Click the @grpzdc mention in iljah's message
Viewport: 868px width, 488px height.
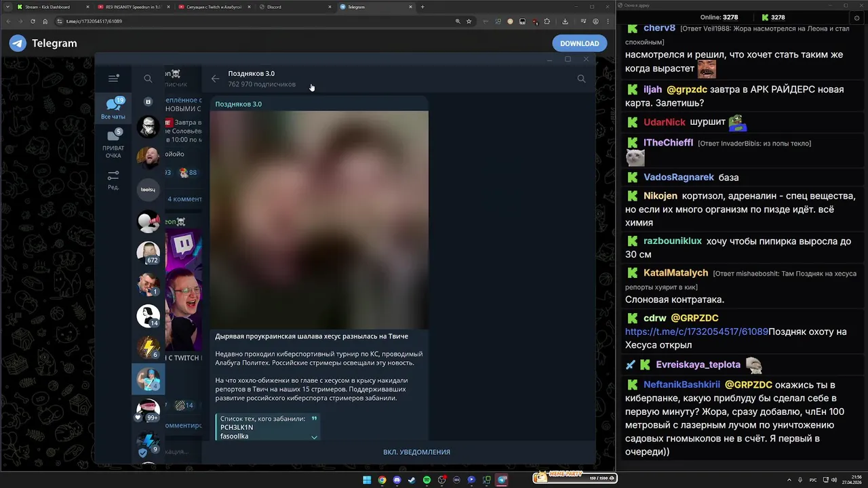click(x=687, y=89)
